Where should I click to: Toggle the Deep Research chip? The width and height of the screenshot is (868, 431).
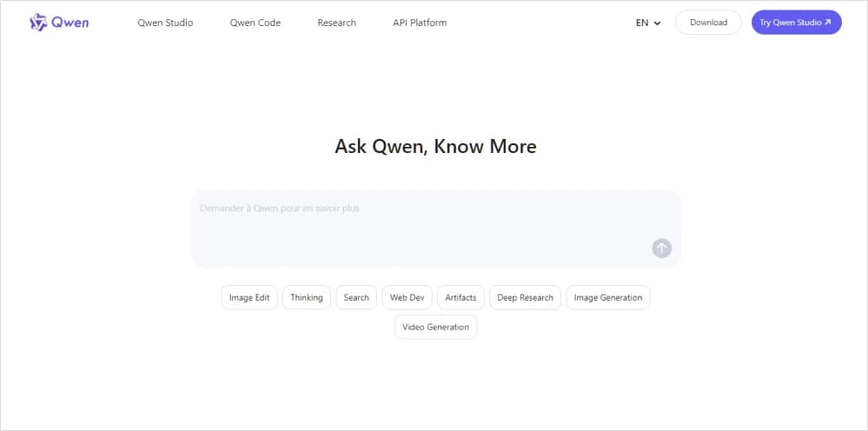[525, 297]
